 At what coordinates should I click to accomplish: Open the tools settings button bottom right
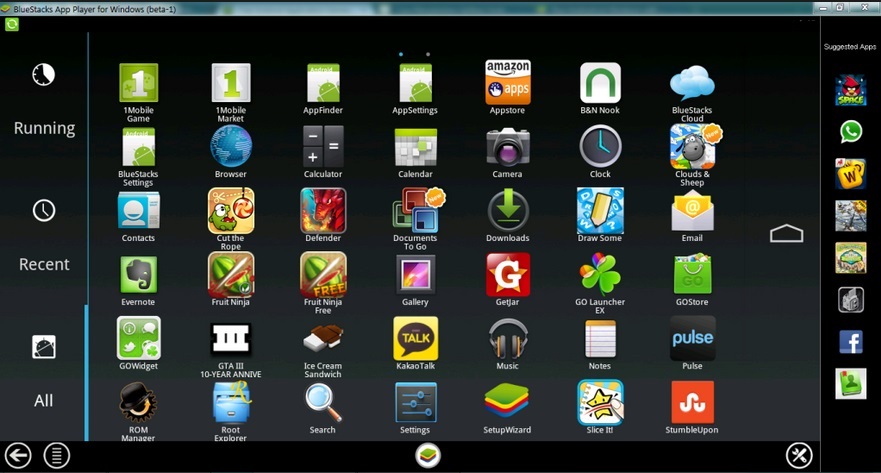click(x=799, y=455)
